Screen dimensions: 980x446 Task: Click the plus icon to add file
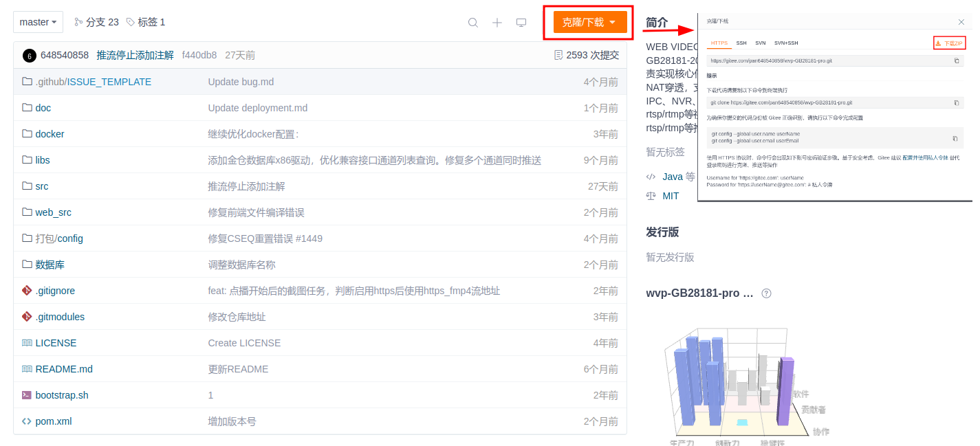tap(497, 23)
